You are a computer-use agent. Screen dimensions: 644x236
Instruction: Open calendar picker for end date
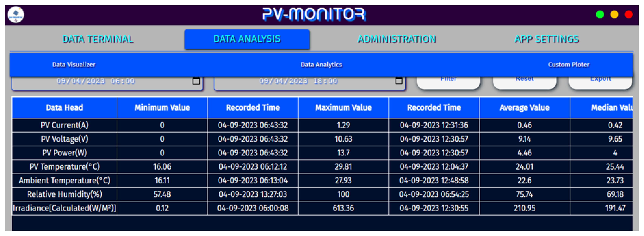point(399,81)
